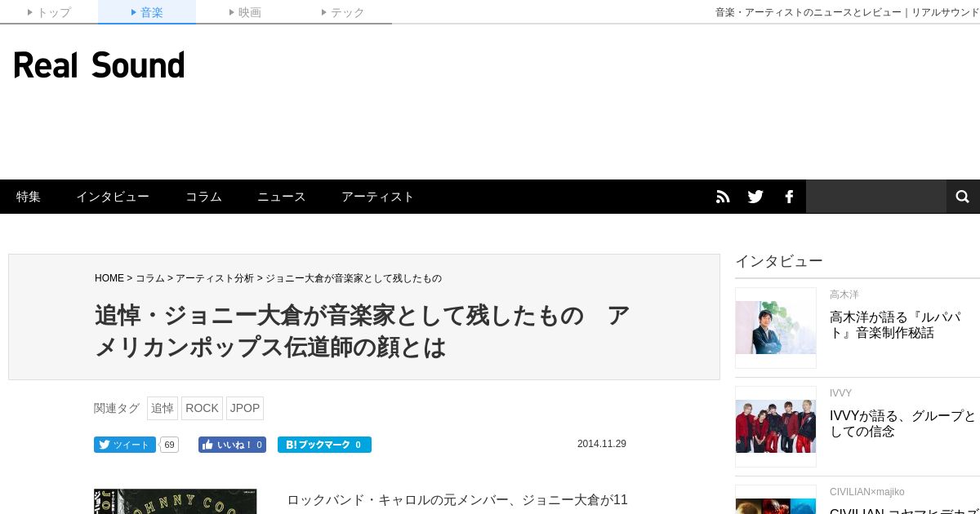Open the IVVY group photo thumbnail

[776, 426]
